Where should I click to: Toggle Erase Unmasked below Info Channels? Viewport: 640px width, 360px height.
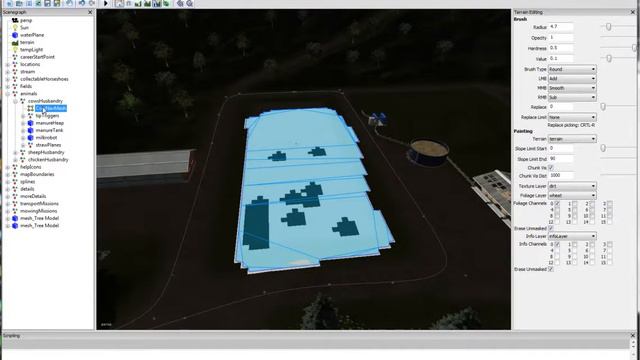551,269
